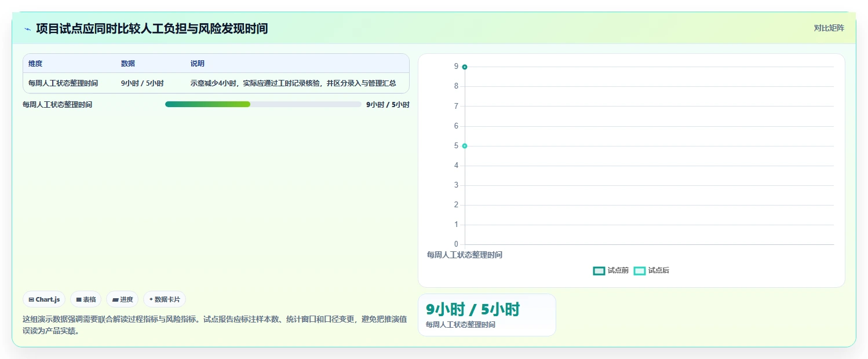This screenshot has height=359, width=868.
Task: Select the 表格 tag chip
Action: click(86, 299)
